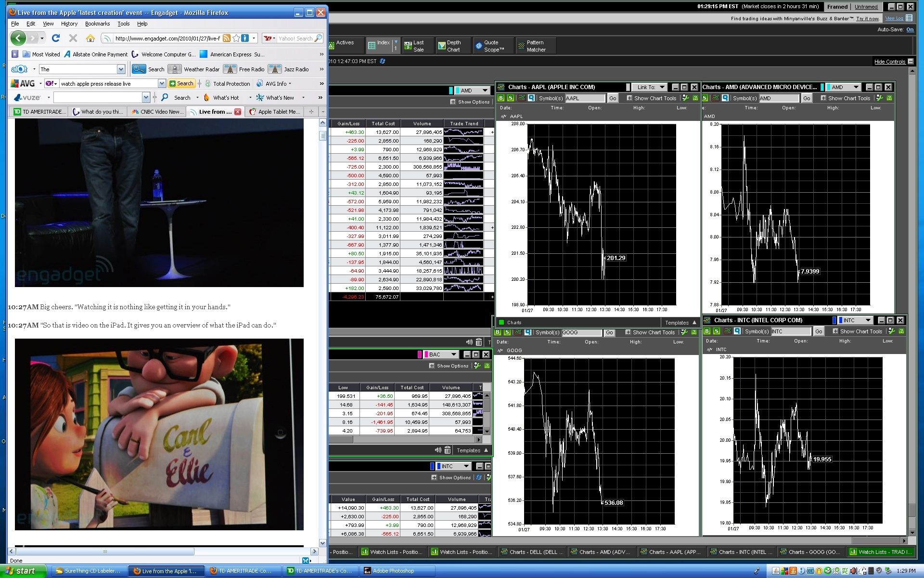Click the help icon in AMD chart window
Viewport: 924px width, 578px height.
(x=889, y=98)
